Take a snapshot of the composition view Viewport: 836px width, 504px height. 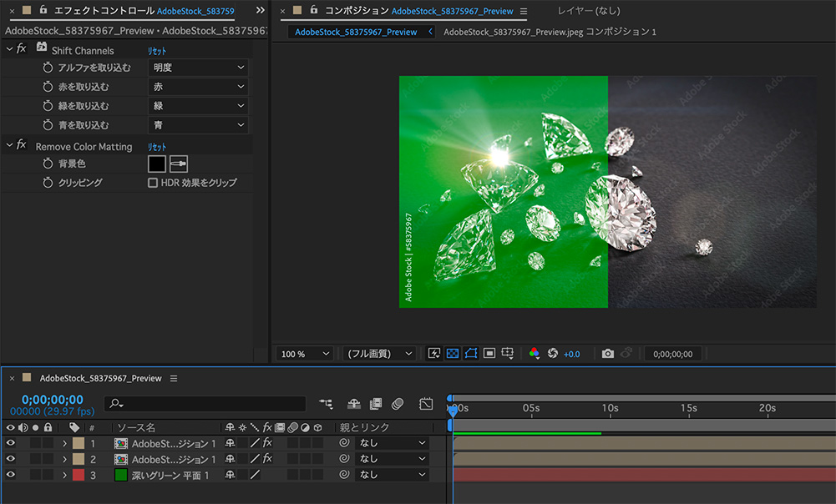(609, 353)
